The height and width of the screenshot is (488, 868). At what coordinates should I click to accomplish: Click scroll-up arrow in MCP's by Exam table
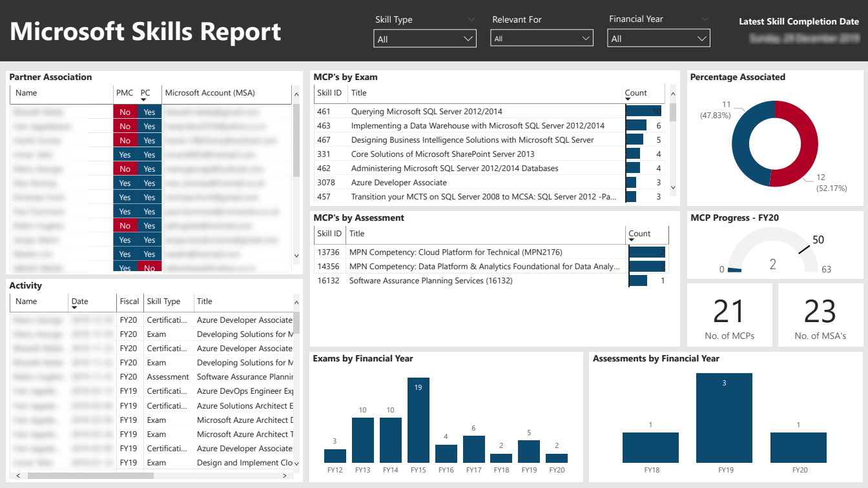(673, 95)
